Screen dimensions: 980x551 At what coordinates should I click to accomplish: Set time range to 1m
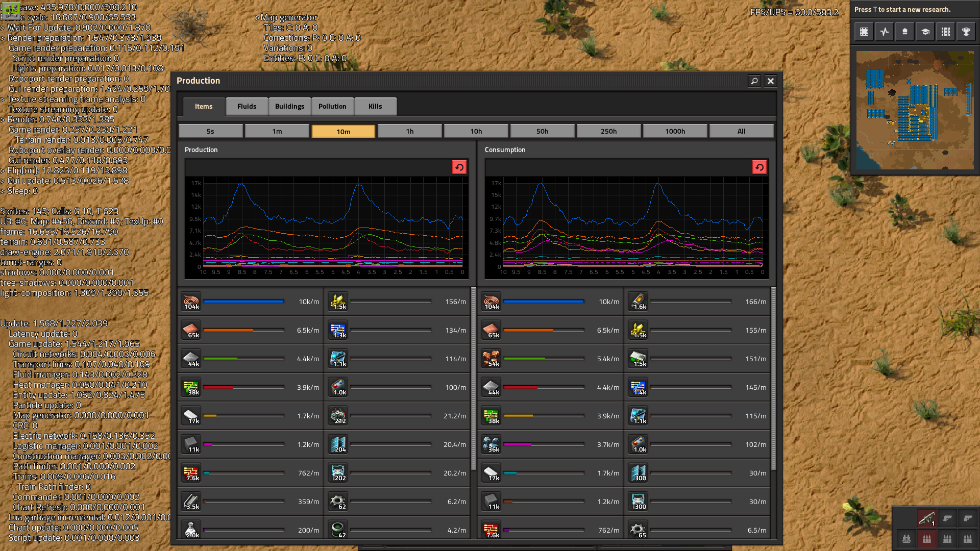click(x=277, y=131)
